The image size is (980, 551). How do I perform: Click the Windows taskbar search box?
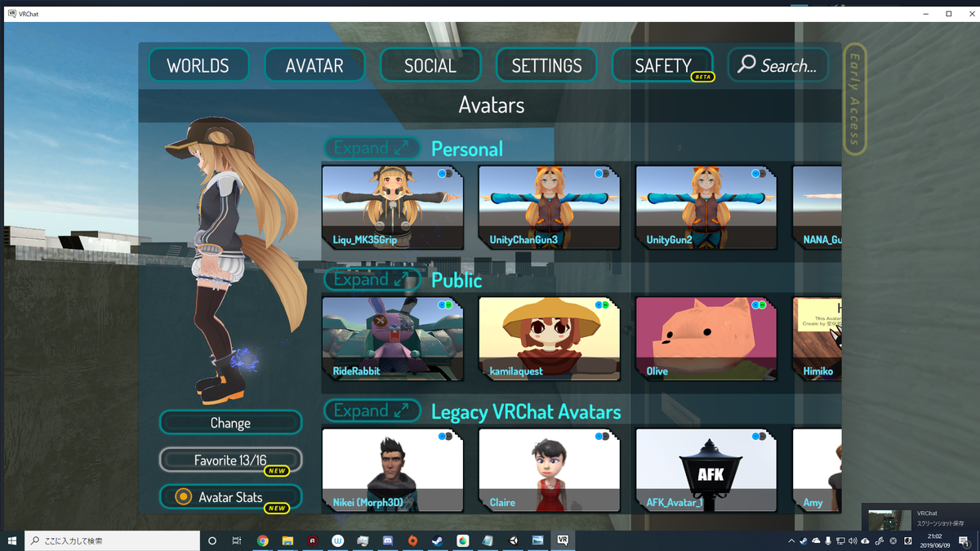point(112,540)
